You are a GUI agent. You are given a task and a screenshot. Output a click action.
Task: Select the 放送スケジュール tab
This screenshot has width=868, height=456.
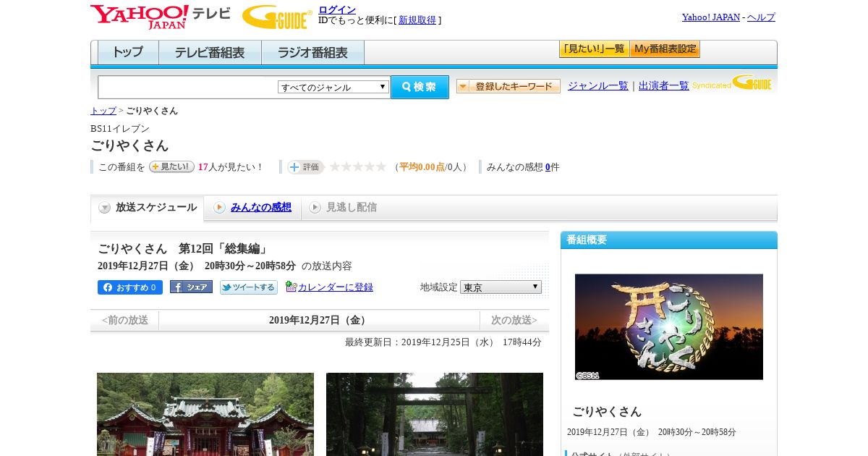tap(148, 208)
